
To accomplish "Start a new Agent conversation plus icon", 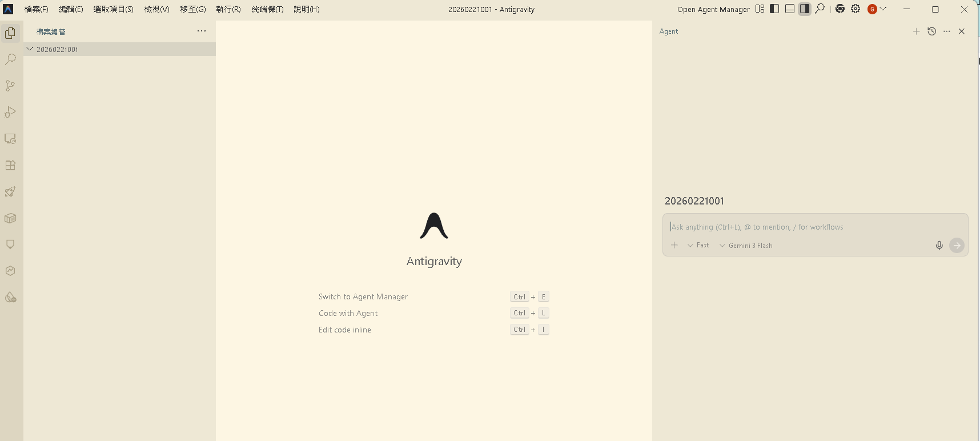I will (x=916, y=31).
